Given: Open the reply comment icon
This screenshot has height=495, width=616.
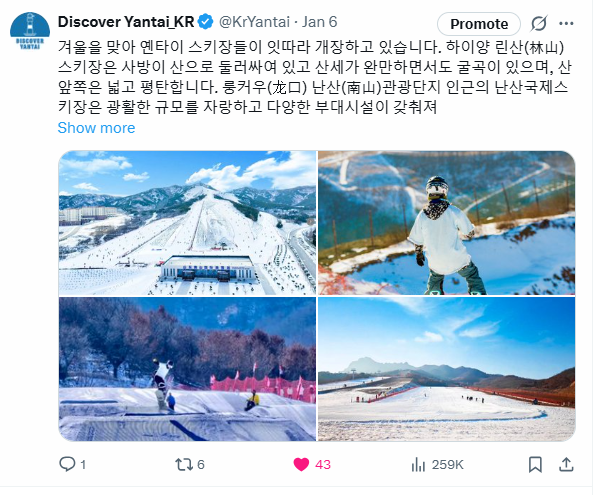Looking at the screenshot, I should point(67,464).
